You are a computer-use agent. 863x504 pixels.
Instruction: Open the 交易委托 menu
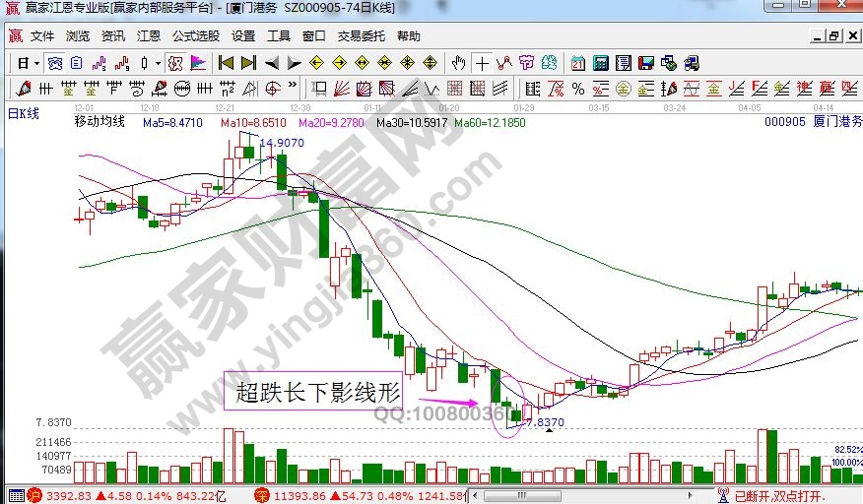(x=362, y=36)
